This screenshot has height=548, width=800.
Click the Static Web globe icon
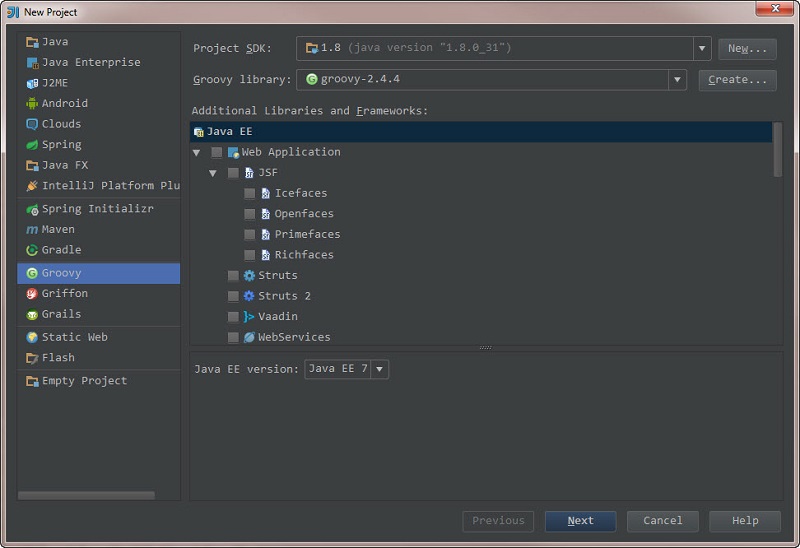coord(32,337)
